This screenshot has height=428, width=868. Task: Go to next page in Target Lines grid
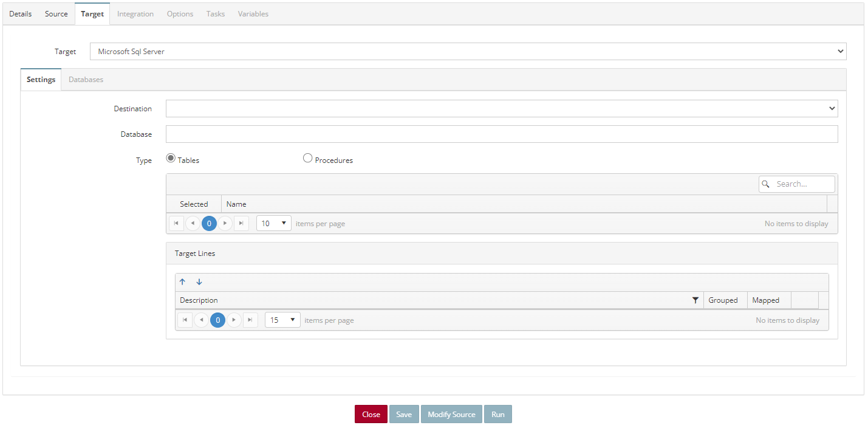click(234, 320)
